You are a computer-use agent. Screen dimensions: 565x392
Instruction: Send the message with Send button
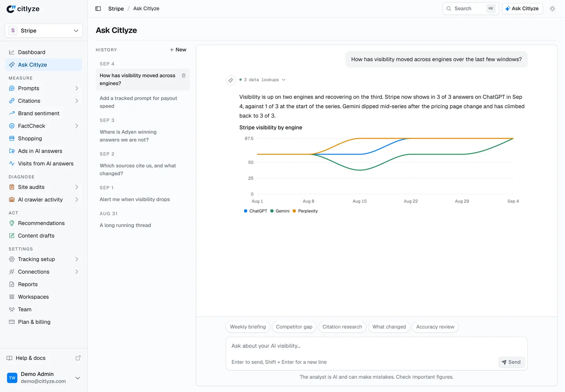(x=512, y=362)
